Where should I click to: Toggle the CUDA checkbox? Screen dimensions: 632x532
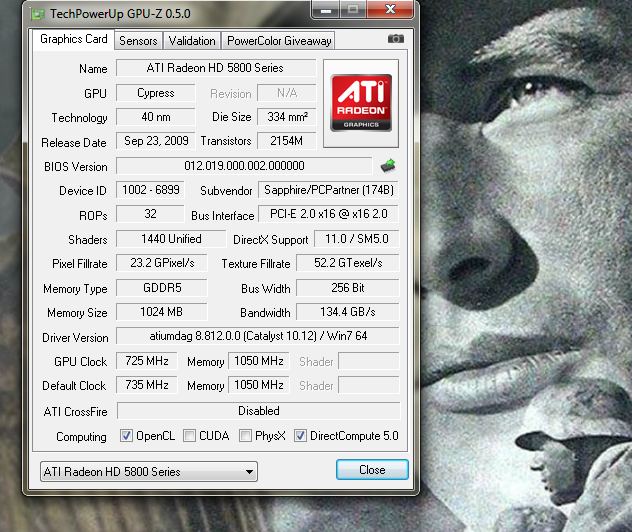point(189,436)
